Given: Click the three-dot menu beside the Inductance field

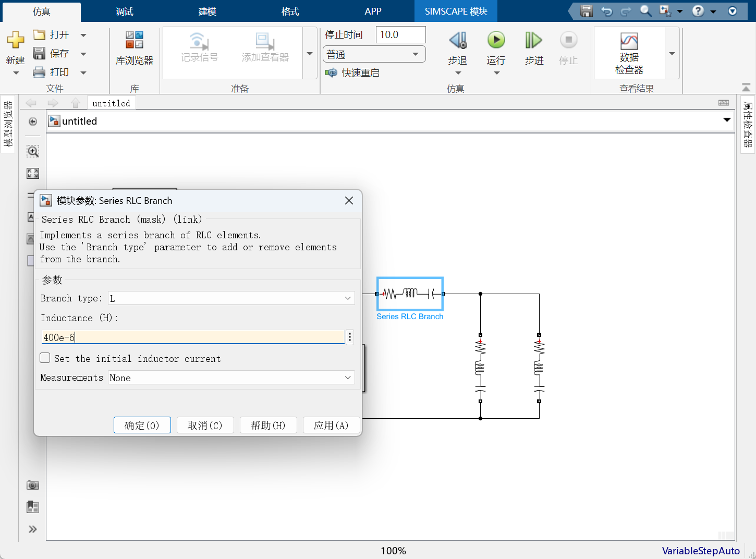Looking at the screenshot, I should [350, 337].
